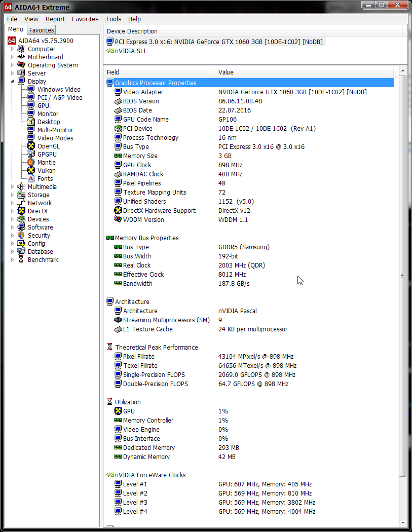The height and width of the screenshot is (532, 412).
Task: Select the Monitor tree item
Action: [48, 114]
